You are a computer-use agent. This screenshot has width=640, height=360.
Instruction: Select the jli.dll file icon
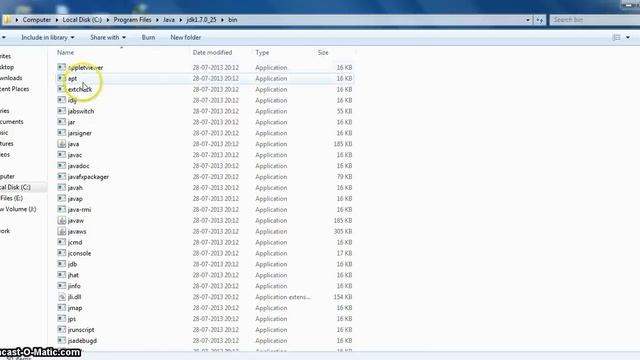62,297
